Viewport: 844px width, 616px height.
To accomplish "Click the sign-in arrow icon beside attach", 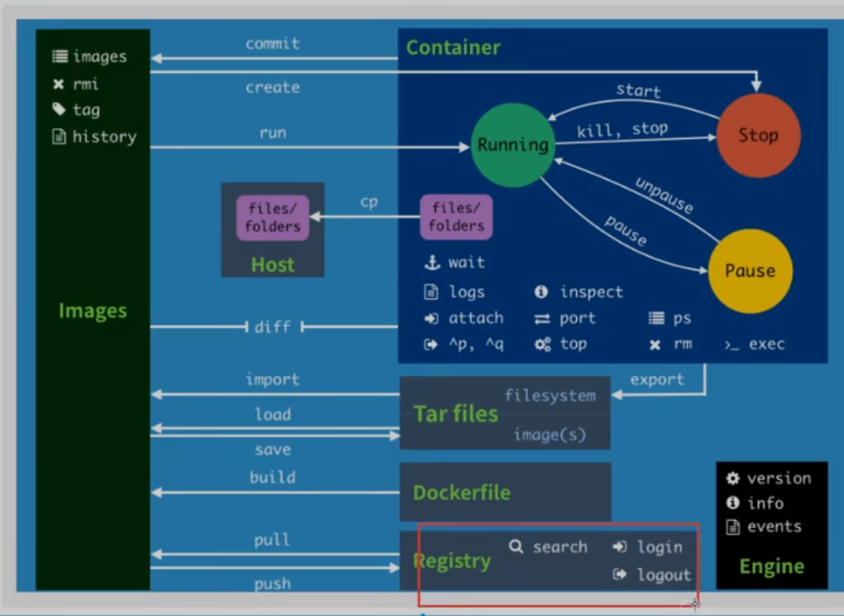I will tap(432, 318).
